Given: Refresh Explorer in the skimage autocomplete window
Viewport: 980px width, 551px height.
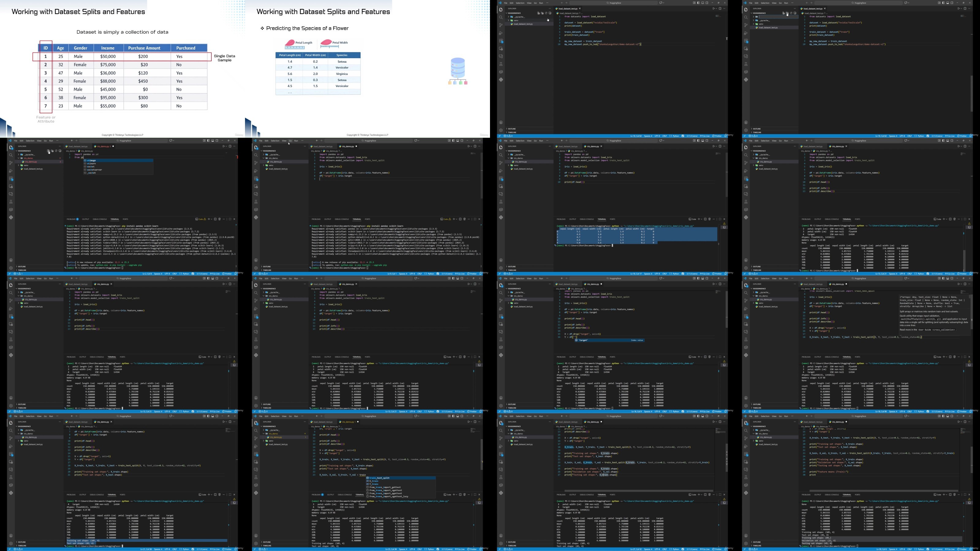Looking at the screenshot, I should [x=56, y=151].
